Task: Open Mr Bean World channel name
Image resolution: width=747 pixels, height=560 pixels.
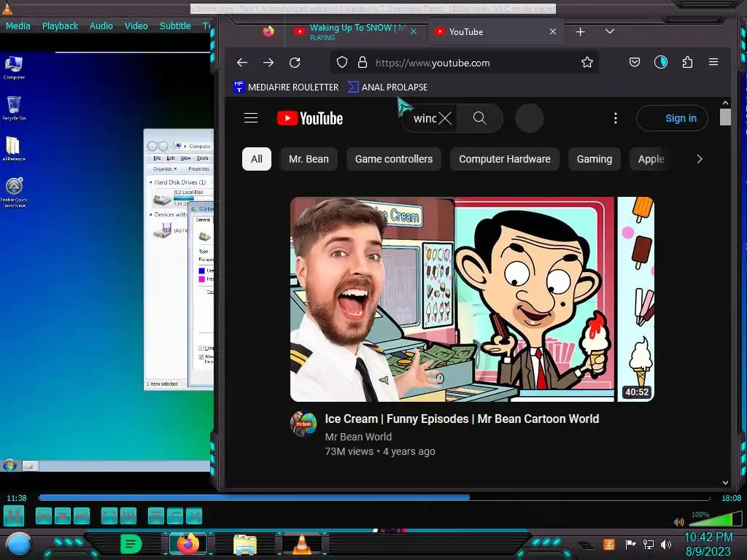Action: pyautogui.click(x=358, y=437)
